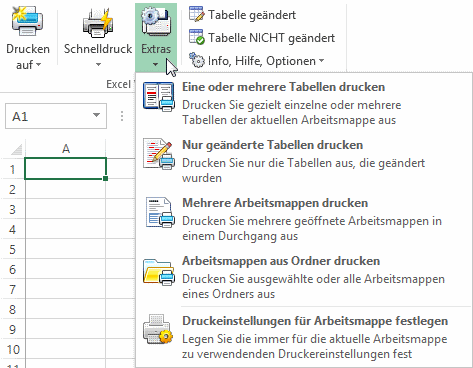473x368 pixels.
Task: Click the Info, Hilfe, Optionen label
Action: tap(262, 61)
